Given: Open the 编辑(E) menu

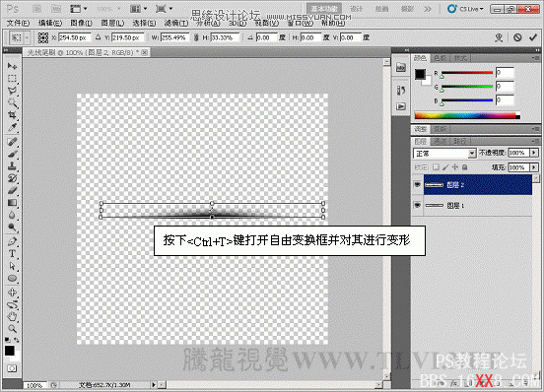Looking at the screenshot, I should coord(50,23).
